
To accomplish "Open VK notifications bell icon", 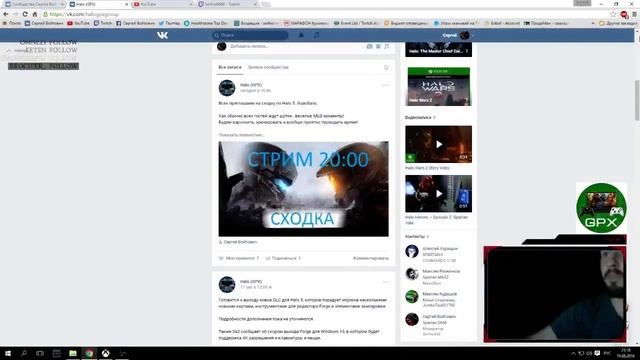I will click(x=301, y=35).
